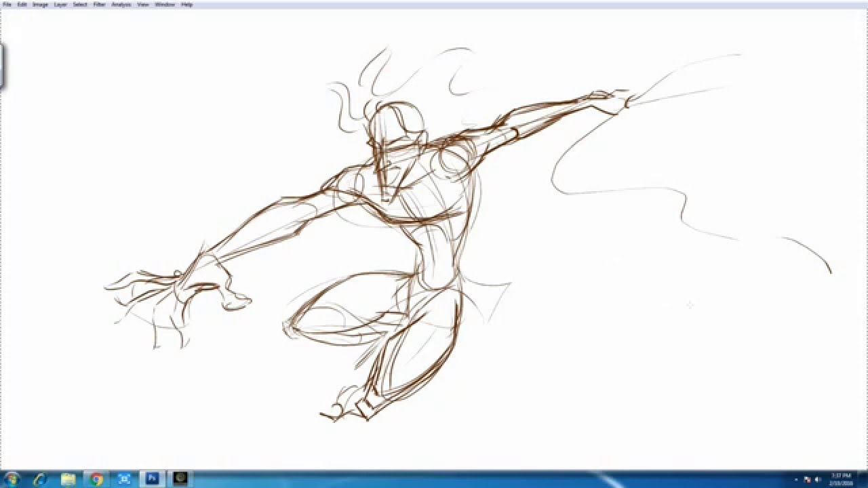Open Internet Explorer from the taskbar

[x=40, y=479]
